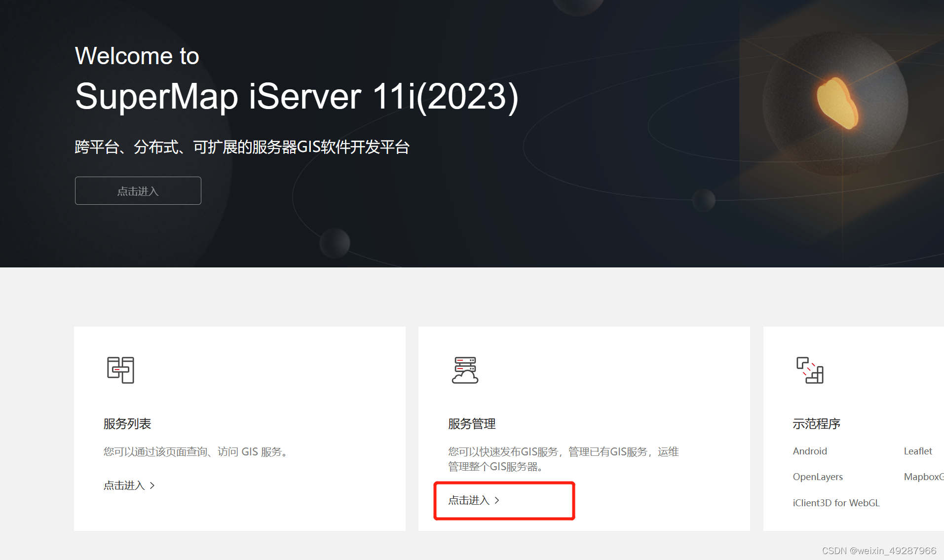Image resolution: width=944 pixels, height=560 pixels.
Task: Click the 服务管理 cloud-server icon
Action: [464, 371]
